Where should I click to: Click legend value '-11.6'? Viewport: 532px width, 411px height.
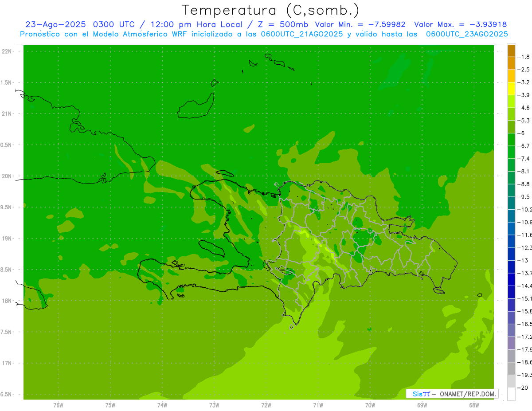(x=525, y=235)
